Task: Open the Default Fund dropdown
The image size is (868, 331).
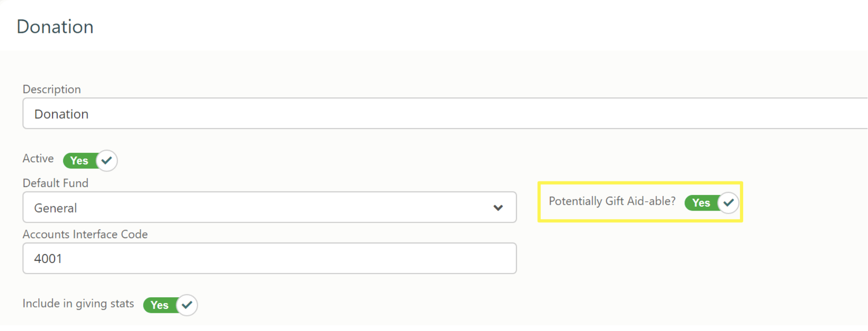Action: tap(269, 207)
